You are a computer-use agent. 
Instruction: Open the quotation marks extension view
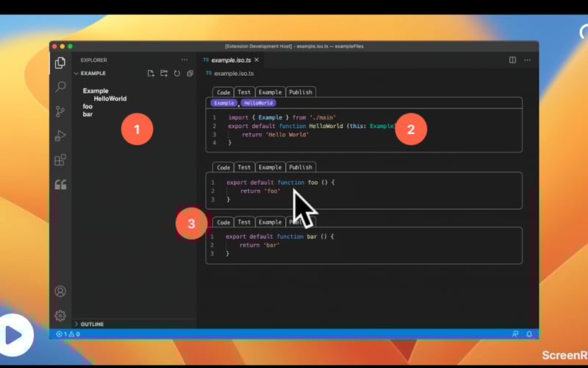pyautogui.click(x=60, y=185)
